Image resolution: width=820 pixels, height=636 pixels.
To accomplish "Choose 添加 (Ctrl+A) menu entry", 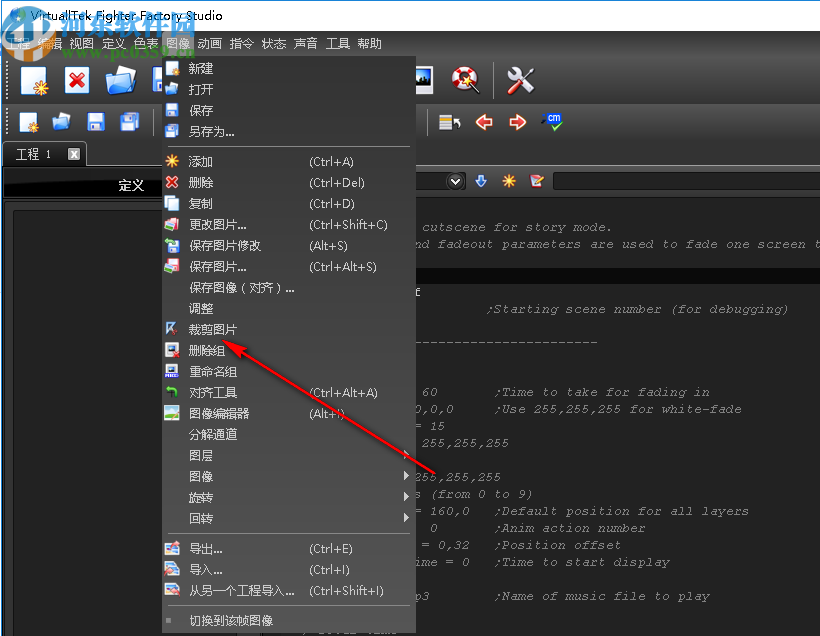I will 289,162.
